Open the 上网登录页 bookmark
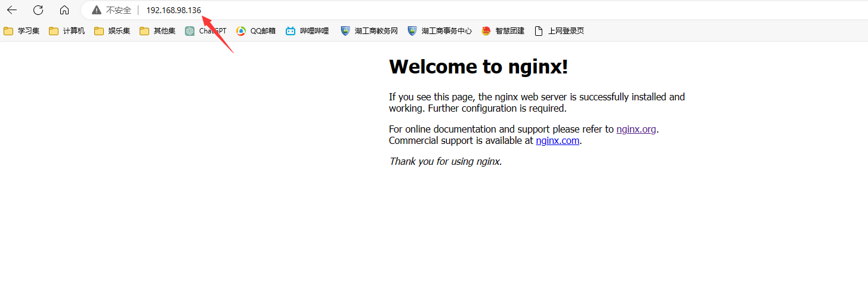 (x=560, y=31)
